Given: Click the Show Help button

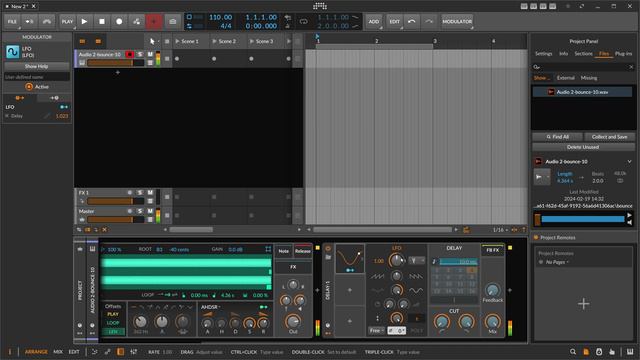Looking at the screenshot, I should coord(36,66).
